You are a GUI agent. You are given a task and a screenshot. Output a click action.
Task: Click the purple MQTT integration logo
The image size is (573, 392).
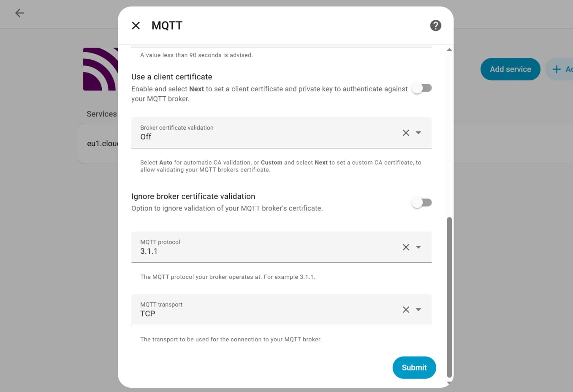click(x=100, y=69)
